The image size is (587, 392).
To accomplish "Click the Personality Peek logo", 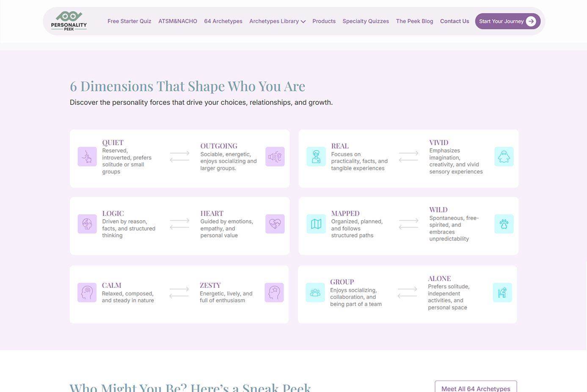I will click(x=69, y=21).
